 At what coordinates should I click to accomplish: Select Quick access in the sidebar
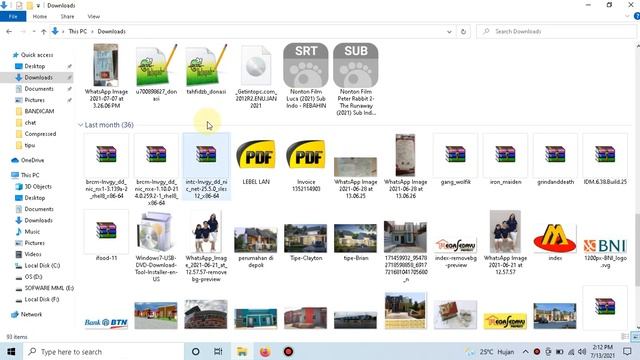(x=37, y=55)
